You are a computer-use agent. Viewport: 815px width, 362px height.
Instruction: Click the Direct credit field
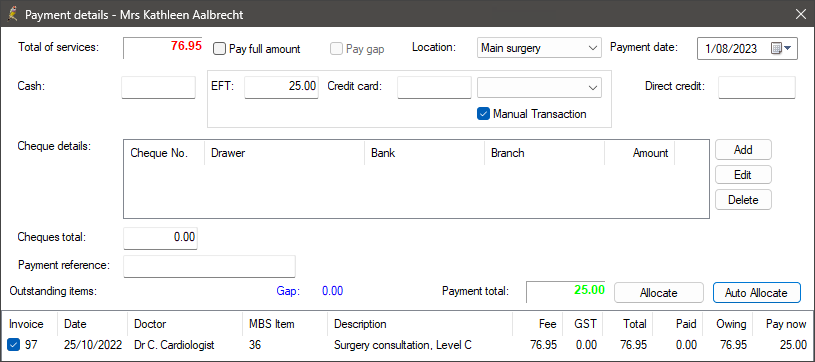(x=757, y=87)
